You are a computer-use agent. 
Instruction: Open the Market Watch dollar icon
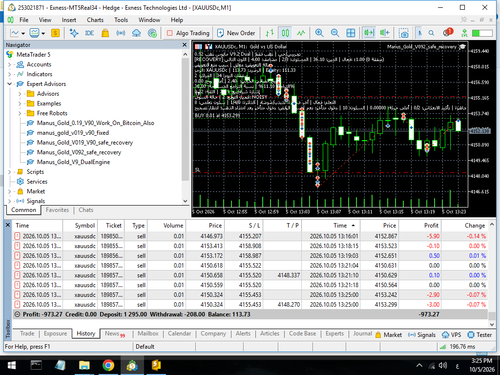(55, 33)
